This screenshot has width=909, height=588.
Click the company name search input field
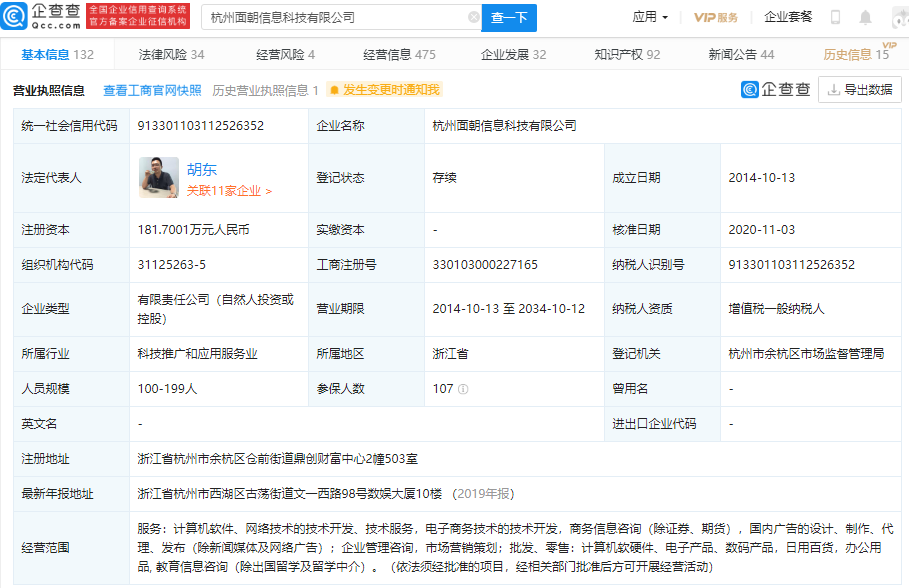pos(335,17)
